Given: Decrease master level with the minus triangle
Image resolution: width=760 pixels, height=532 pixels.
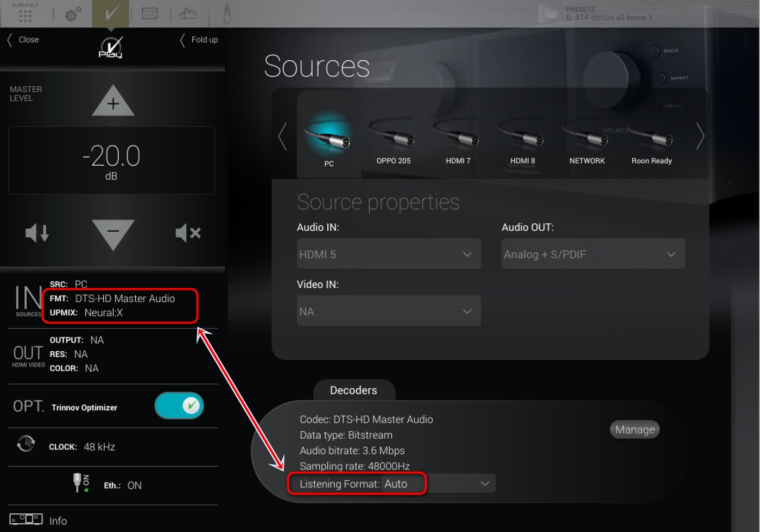Looking at the screenshot, I should tap(113, 234).
